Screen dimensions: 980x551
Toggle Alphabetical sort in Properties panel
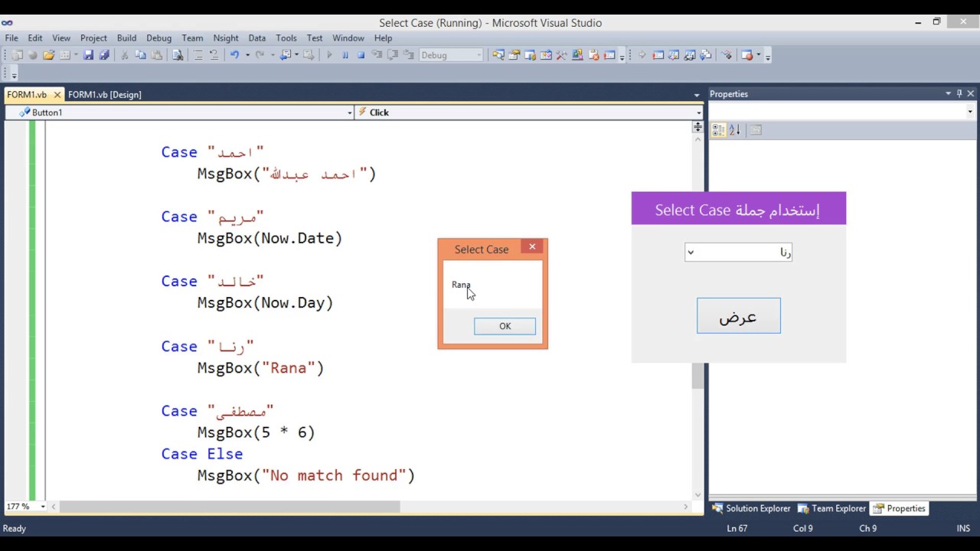click(734, 130)
